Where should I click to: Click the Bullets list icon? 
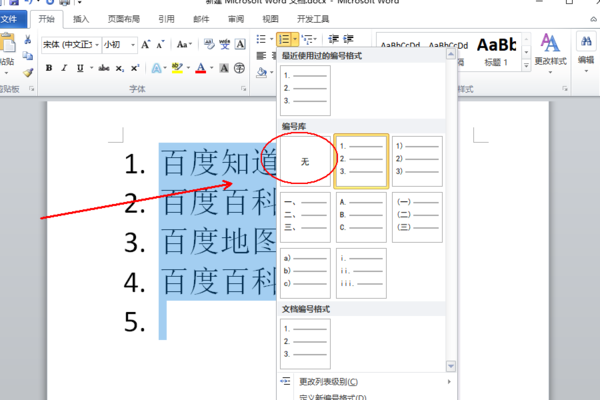(261, 39)
